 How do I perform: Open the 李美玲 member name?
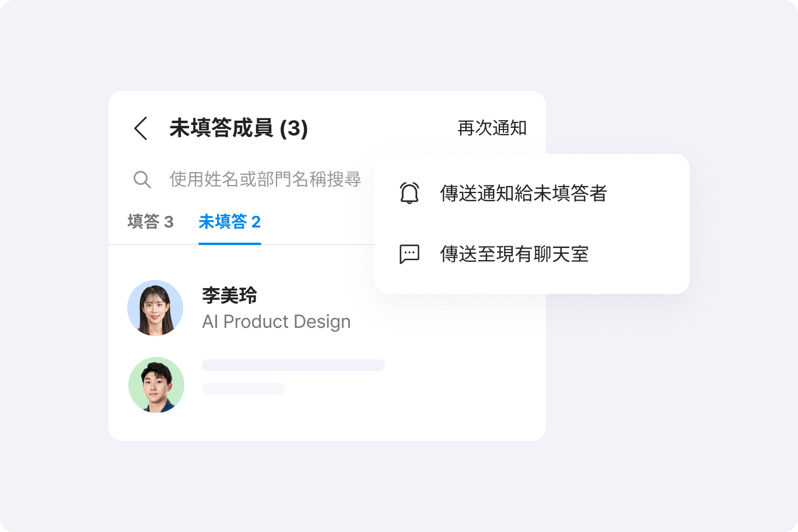tap(229, 295)
